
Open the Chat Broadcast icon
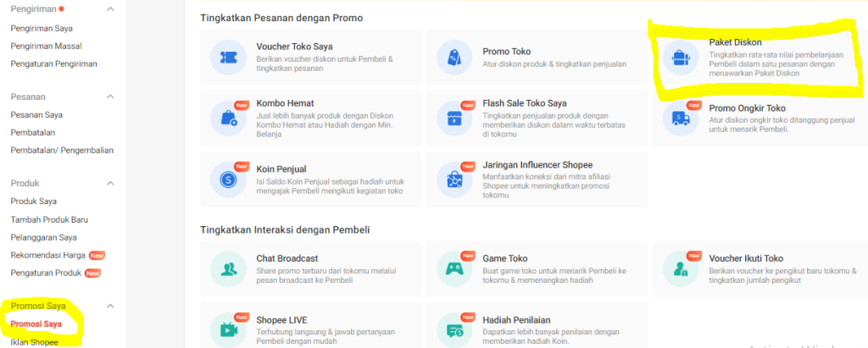[x=227, y=269]
